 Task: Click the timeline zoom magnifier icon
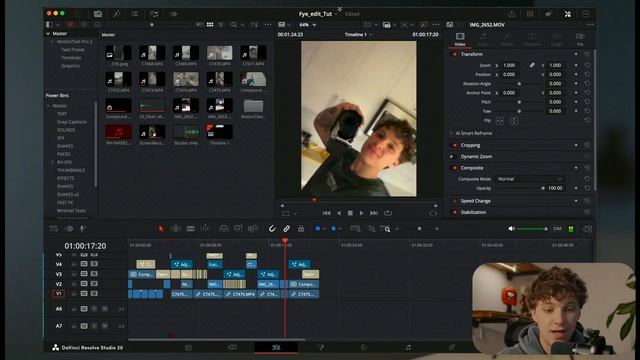point(385,229)
